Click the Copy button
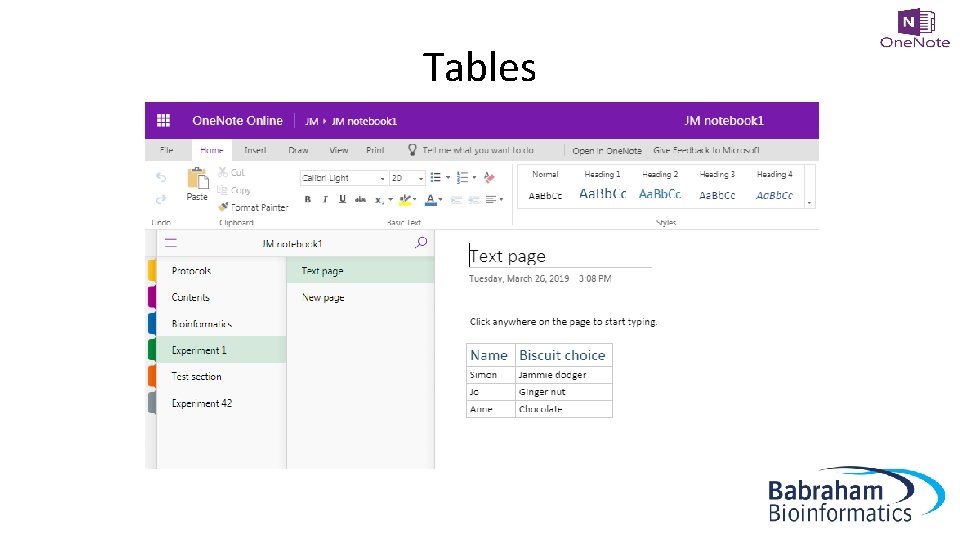Viewport: 960px width, 540px height. point(234,190)
